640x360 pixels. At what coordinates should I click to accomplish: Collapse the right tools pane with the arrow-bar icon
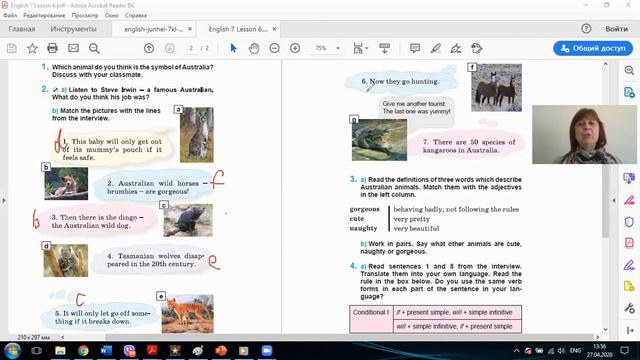click(629, 330)
